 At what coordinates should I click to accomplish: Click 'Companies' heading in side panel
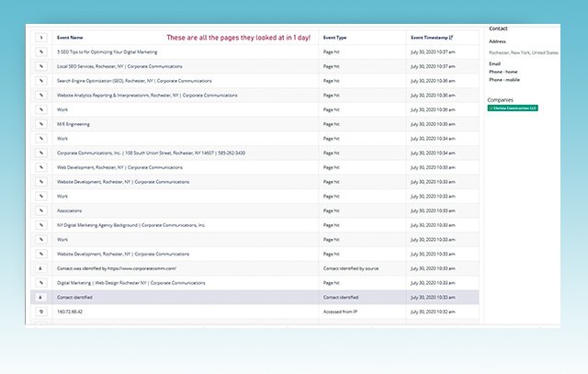[500, 100]
